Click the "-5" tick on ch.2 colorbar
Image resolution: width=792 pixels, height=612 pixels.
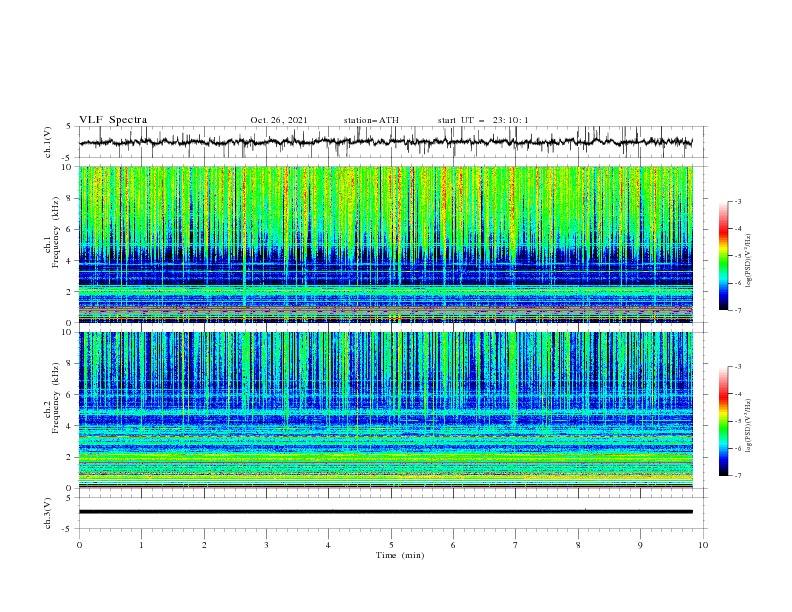(x=738, y=421)
